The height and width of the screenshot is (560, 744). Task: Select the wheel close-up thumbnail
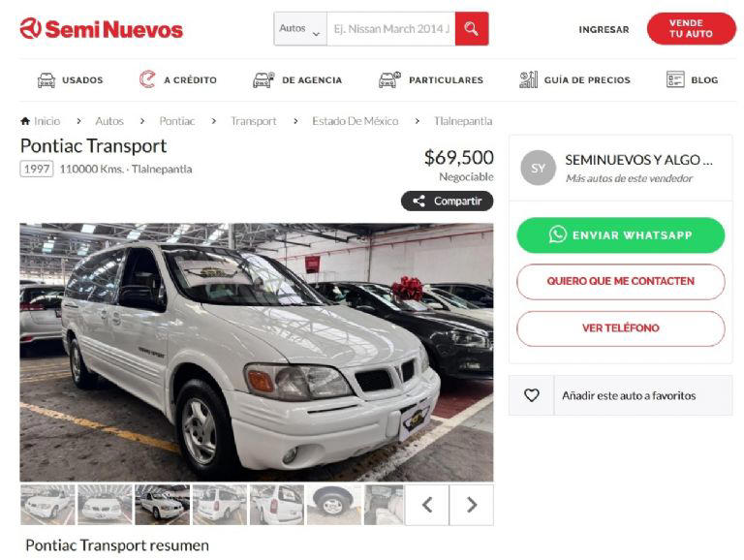(334, 505)
